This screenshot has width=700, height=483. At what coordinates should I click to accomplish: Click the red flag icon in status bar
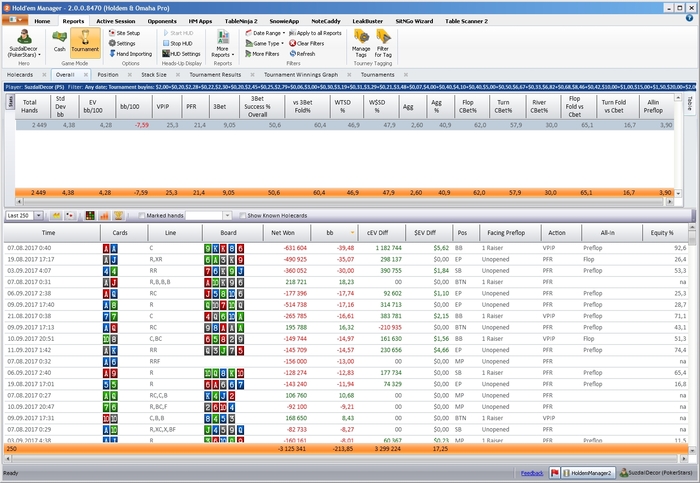point(554,473)
